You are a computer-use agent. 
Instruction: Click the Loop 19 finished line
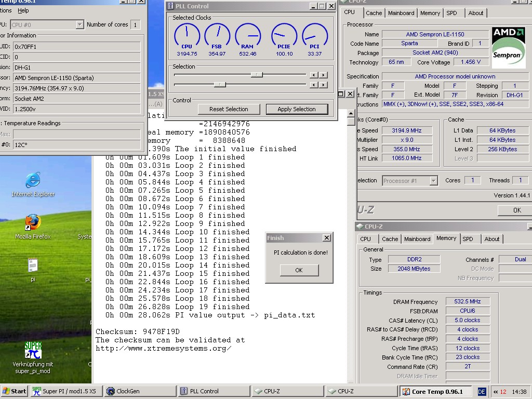point(177,307)
